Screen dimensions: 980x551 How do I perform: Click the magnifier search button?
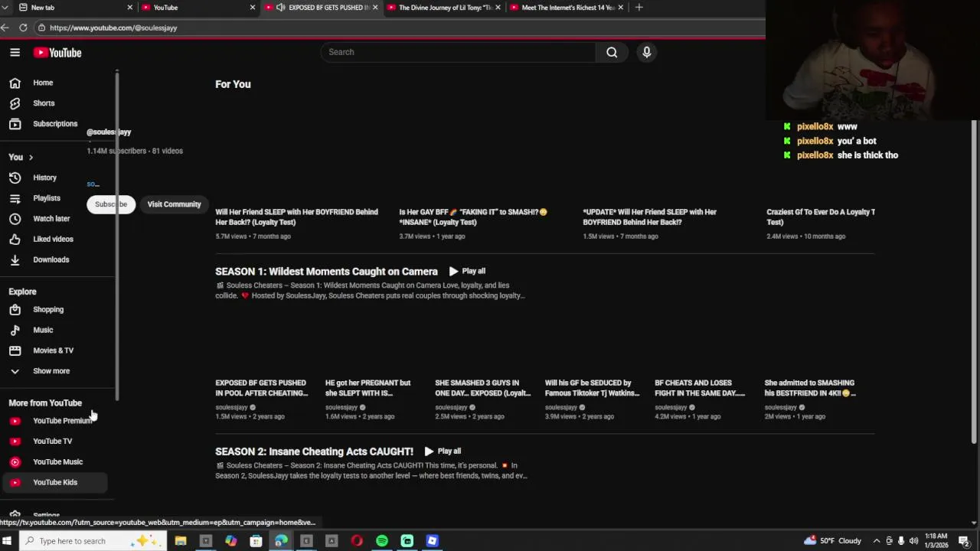click(612, 52)
